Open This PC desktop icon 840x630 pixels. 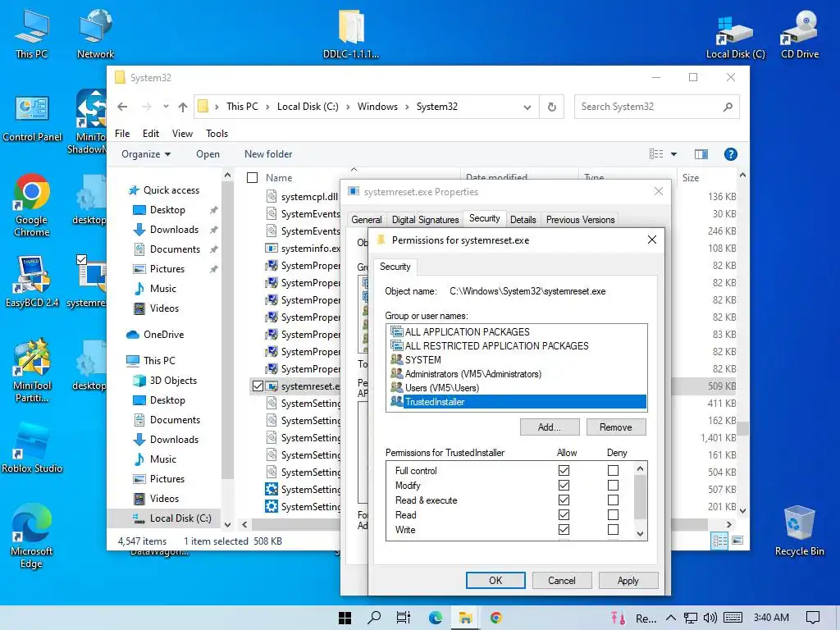tap(32, 33)
